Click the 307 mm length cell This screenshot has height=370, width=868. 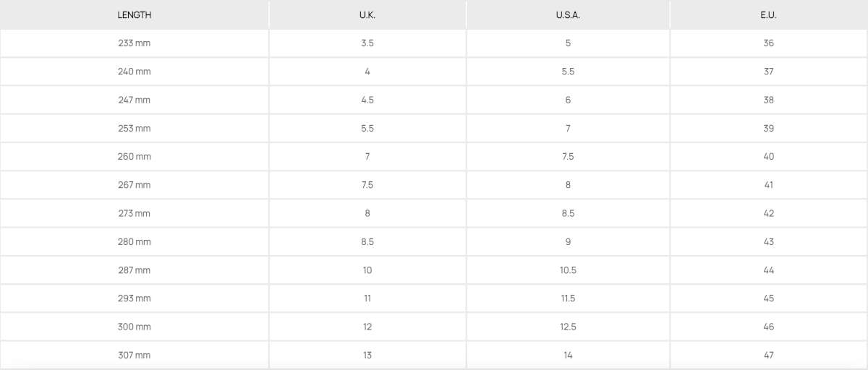[x=135, y=355]
